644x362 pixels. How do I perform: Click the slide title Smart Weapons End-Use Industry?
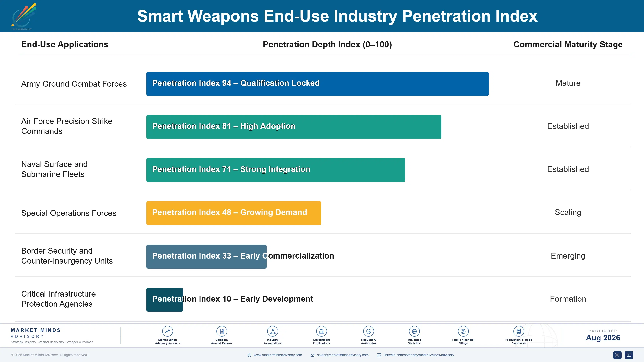click(337, 16)
